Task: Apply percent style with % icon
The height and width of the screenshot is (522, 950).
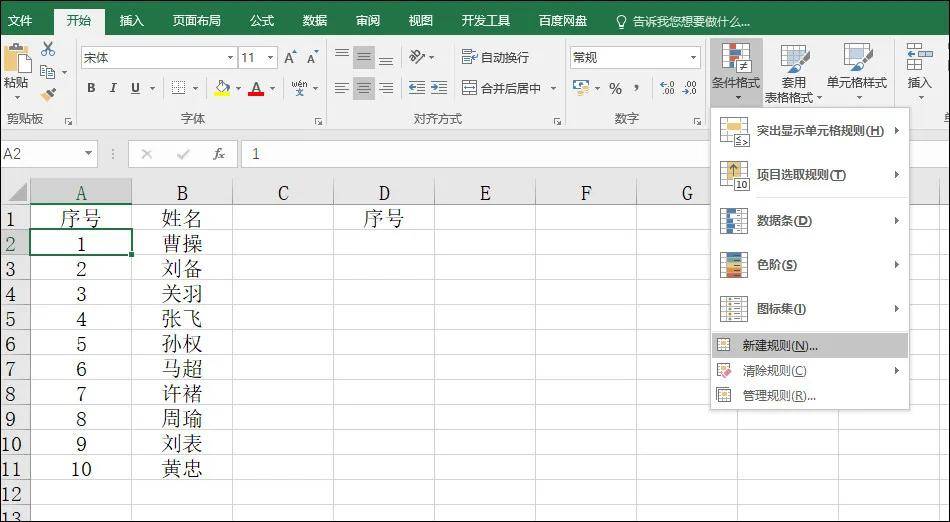Action: [616, 89]
